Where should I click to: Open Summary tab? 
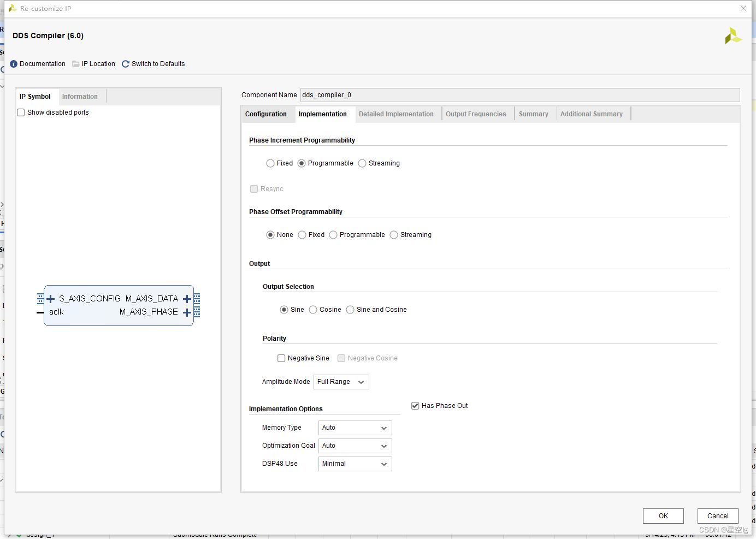[x=534, y=114]
